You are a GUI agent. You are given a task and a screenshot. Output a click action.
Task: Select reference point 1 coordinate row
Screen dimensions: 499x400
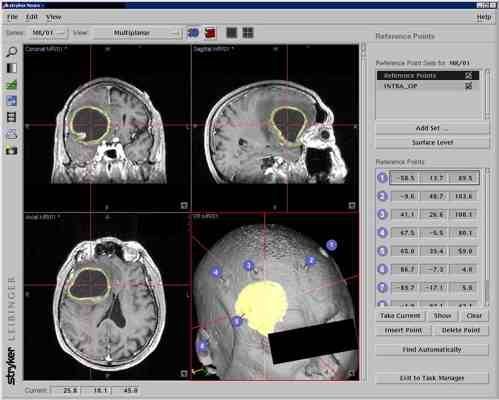pyautogui.click(x=434, y=178)
